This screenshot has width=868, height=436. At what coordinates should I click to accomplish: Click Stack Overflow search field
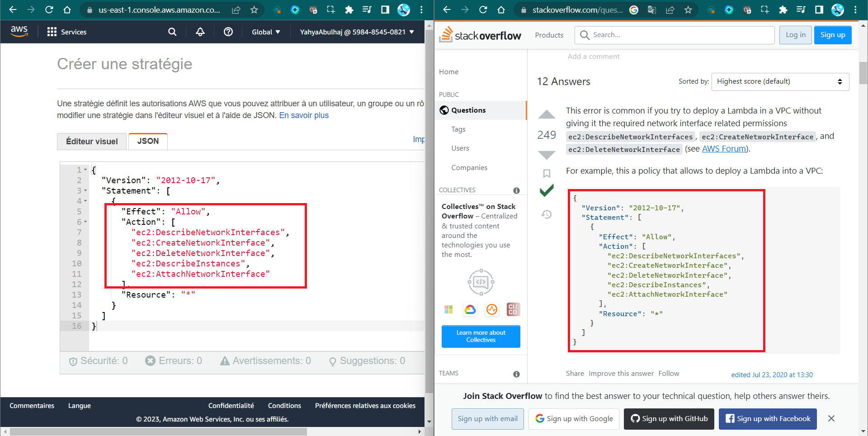point(675,35)
